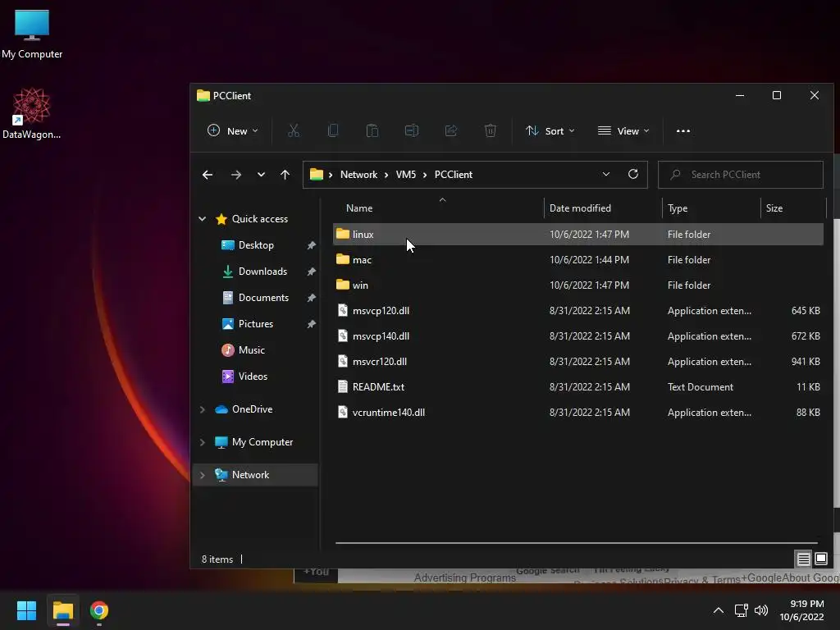Show hidden icons in system tray
Screen dimensions: 840x630
click(719, 610)
